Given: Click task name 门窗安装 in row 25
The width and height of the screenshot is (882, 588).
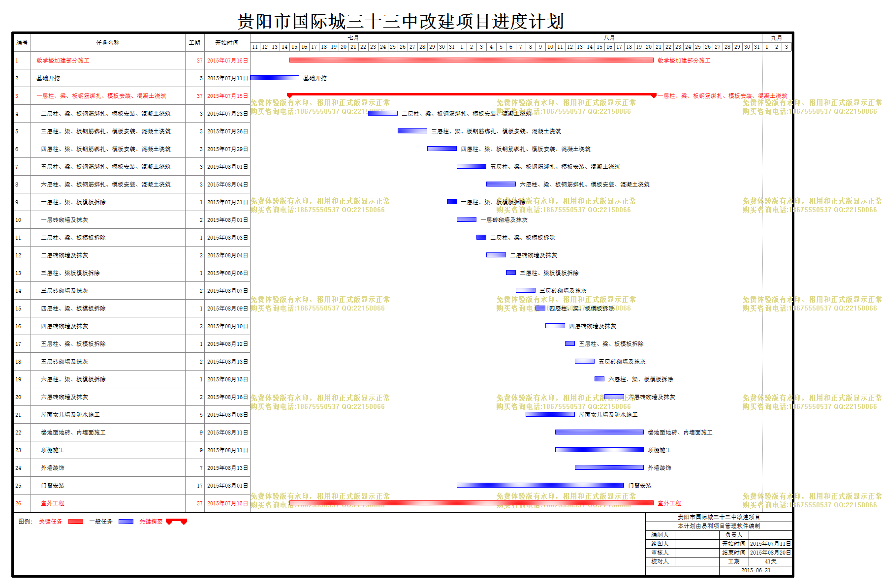Looking at the screenshot, I should point(53,486).
